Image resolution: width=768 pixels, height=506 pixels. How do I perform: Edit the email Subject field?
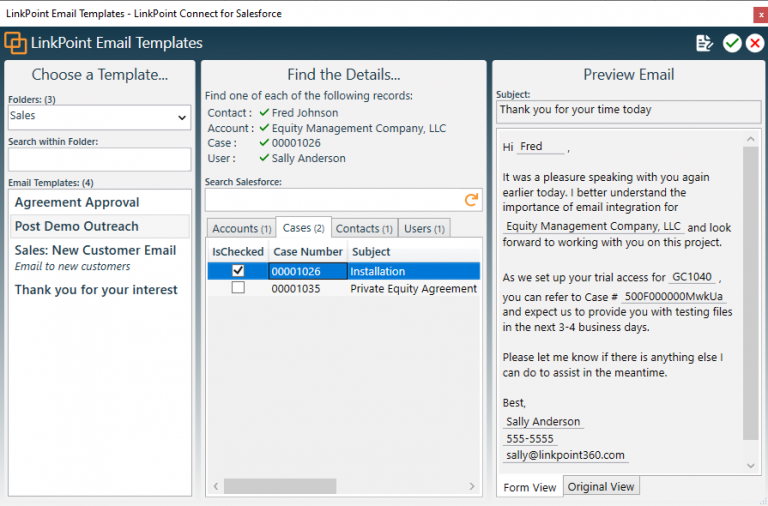[x=628, y=111]
